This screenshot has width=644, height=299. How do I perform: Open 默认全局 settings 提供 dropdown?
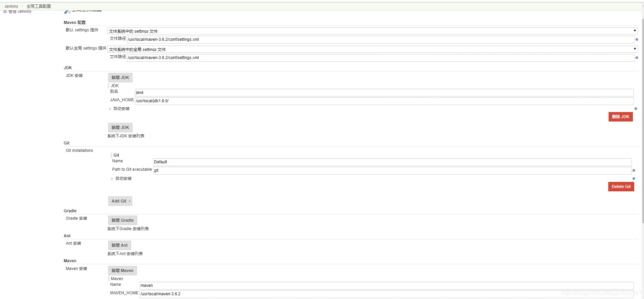point(372,49)
